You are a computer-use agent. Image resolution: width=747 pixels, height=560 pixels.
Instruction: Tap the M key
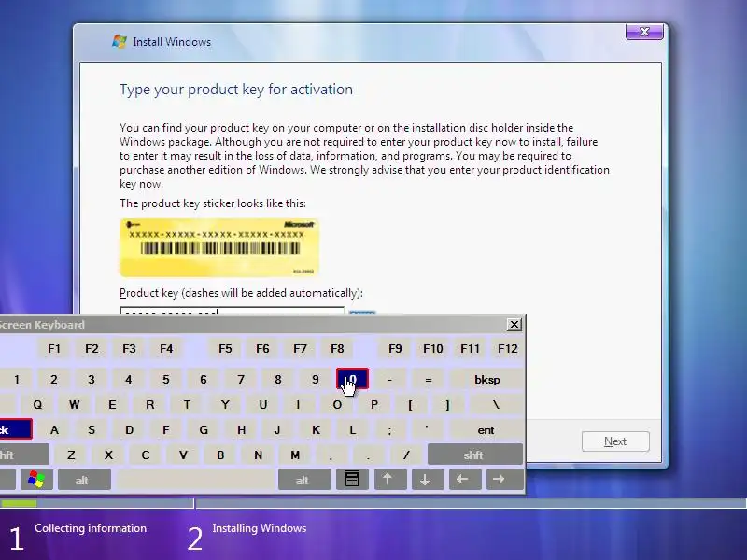pos(295,455)
